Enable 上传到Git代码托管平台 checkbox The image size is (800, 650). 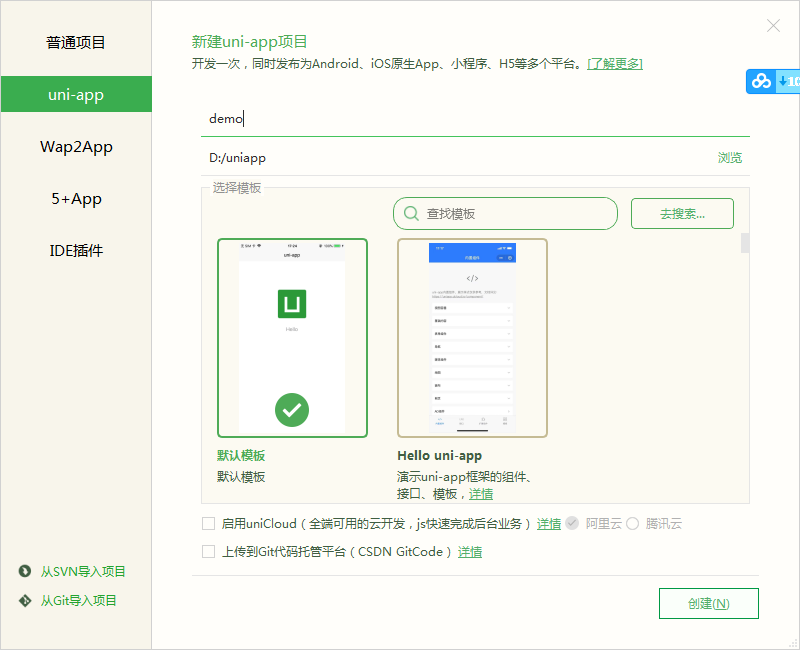click(x=208, y=552)
